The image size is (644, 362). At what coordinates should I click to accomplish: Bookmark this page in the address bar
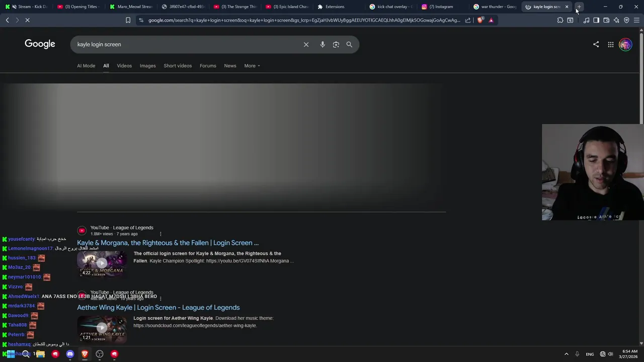click(128, 20)
